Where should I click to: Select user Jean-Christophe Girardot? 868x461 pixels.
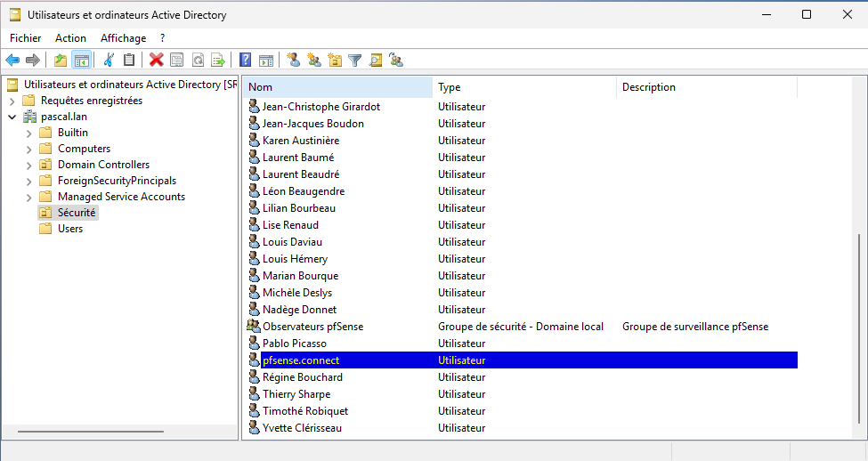click(321, 106)
